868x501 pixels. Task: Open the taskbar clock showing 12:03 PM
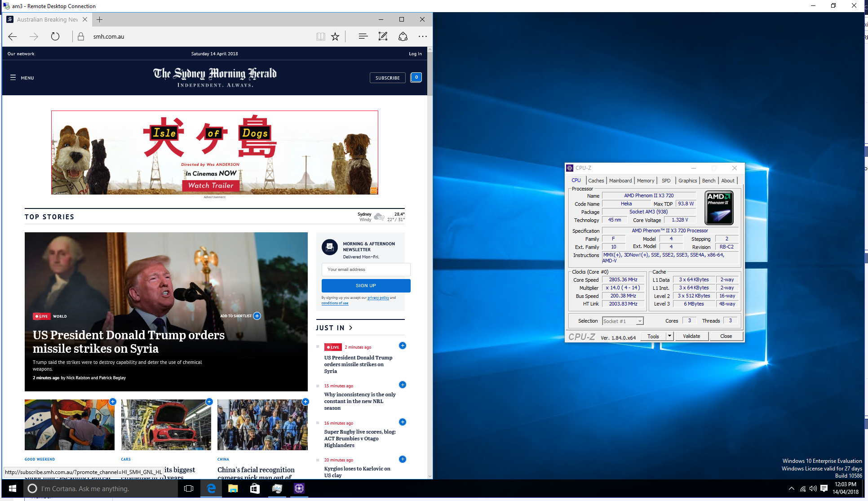(x=846, y=488)
